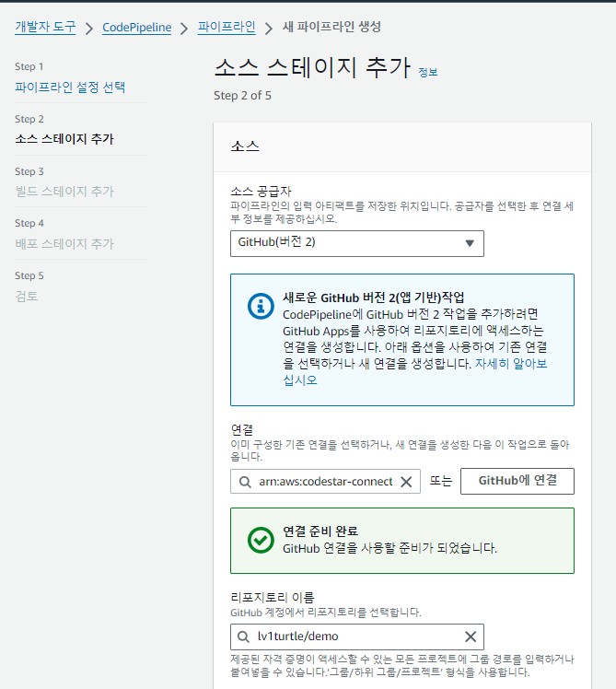Click the 소스 공급자 label
Viewport: 616px width, 689px height.
[x=261, y=192]
